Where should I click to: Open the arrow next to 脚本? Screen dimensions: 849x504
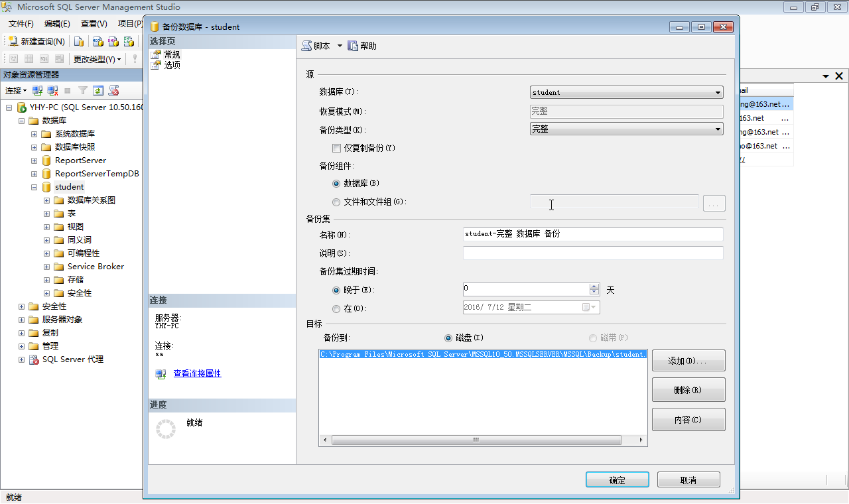[x=340, y=46]
